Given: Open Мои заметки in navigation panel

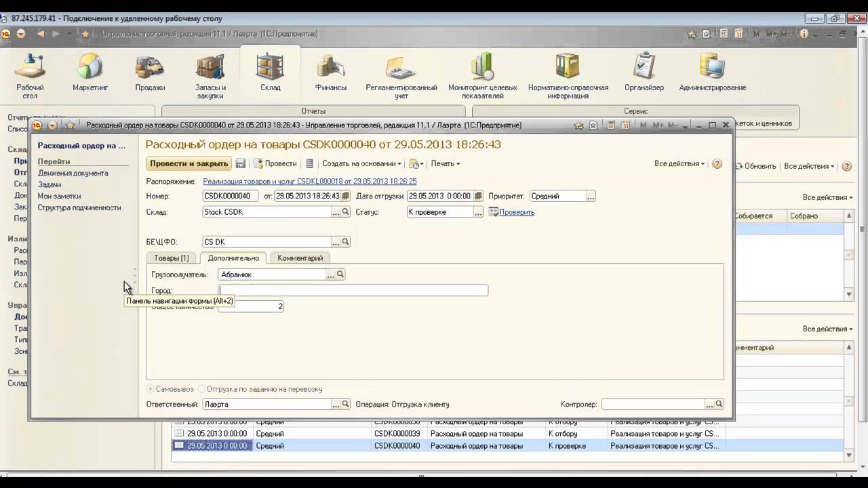Looking at the screenshot, I should point(59,196).
